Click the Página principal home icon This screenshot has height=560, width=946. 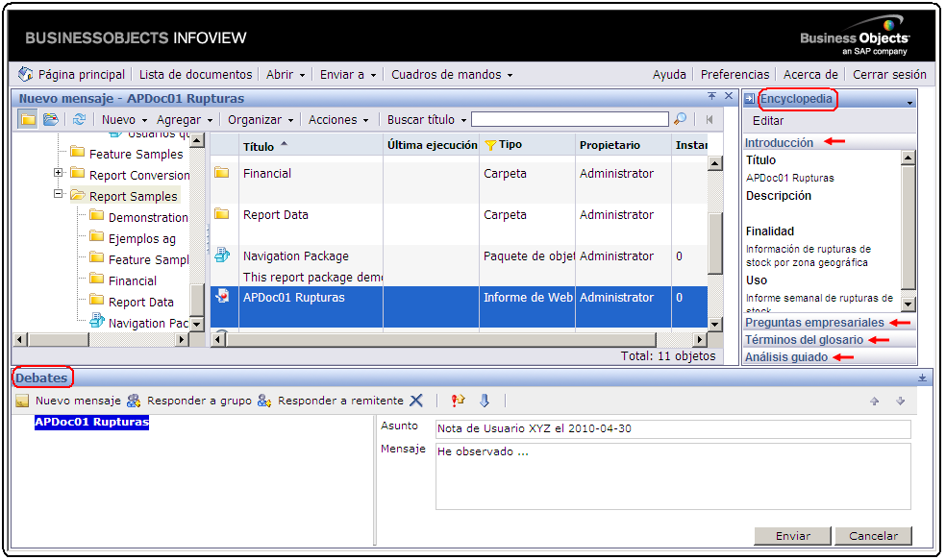pos(26,74)
